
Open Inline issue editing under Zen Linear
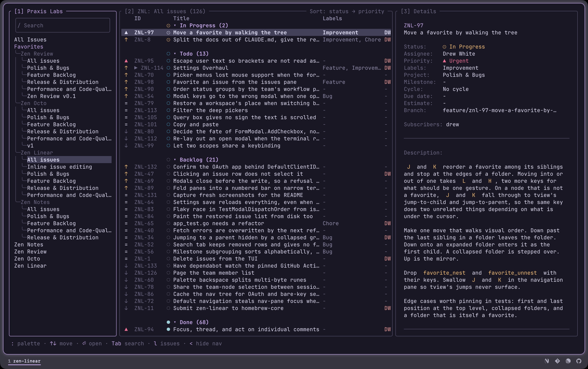click(x=60, y=167)
